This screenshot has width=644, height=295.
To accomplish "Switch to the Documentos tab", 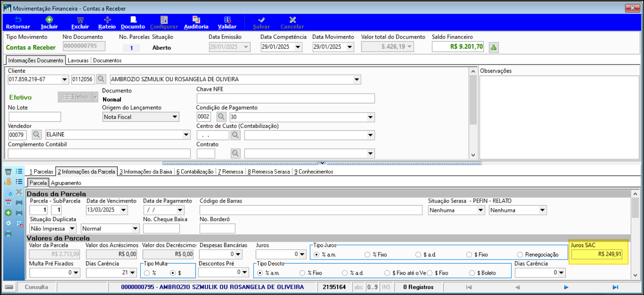I will 107,60.
